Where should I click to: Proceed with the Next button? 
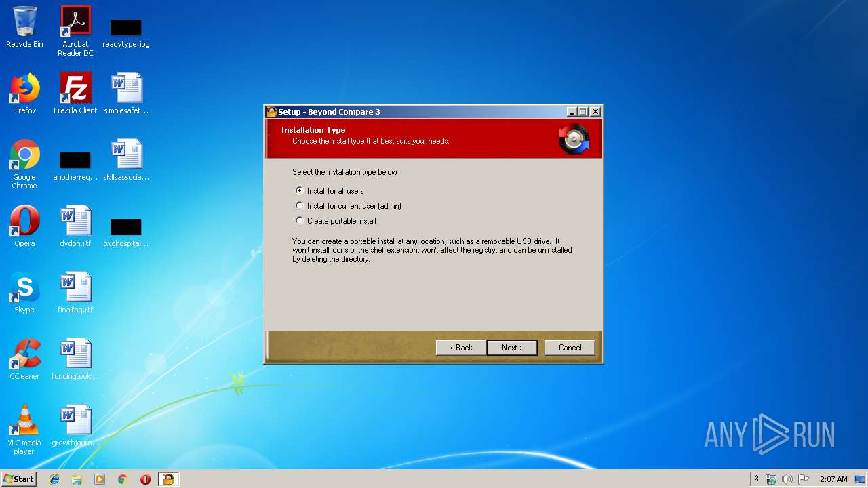point(512,348)
